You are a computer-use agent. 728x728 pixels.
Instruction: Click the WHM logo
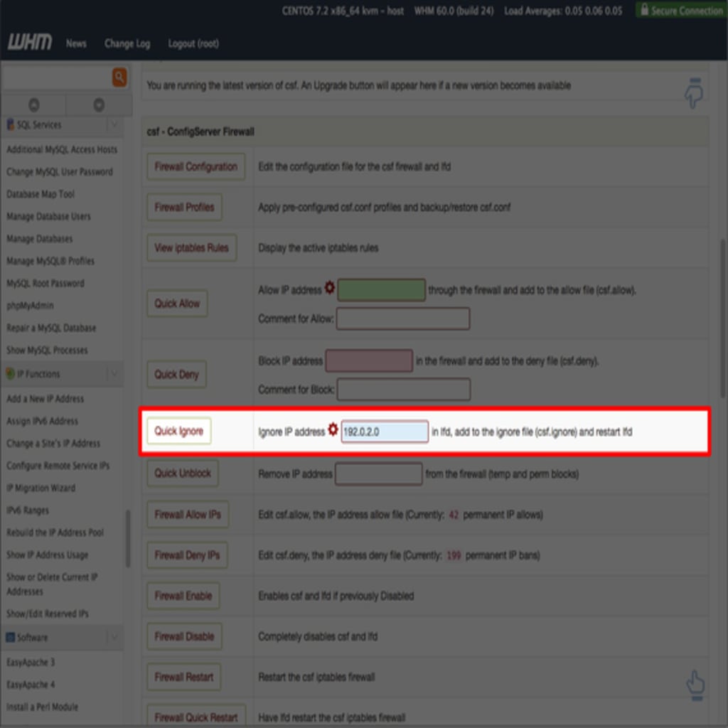(x=30, y=43)
